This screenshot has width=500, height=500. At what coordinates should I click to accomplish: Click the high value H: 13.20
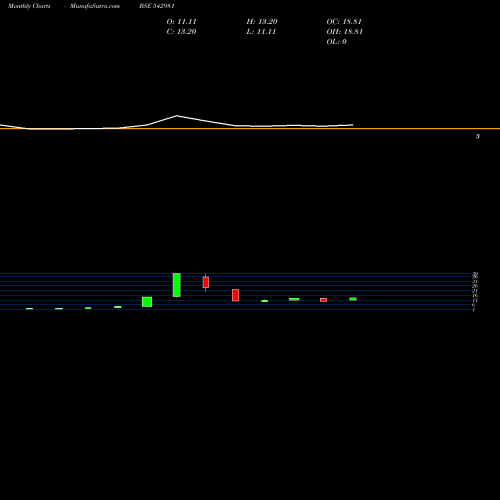pyautogui.click(x=262, y=22)
